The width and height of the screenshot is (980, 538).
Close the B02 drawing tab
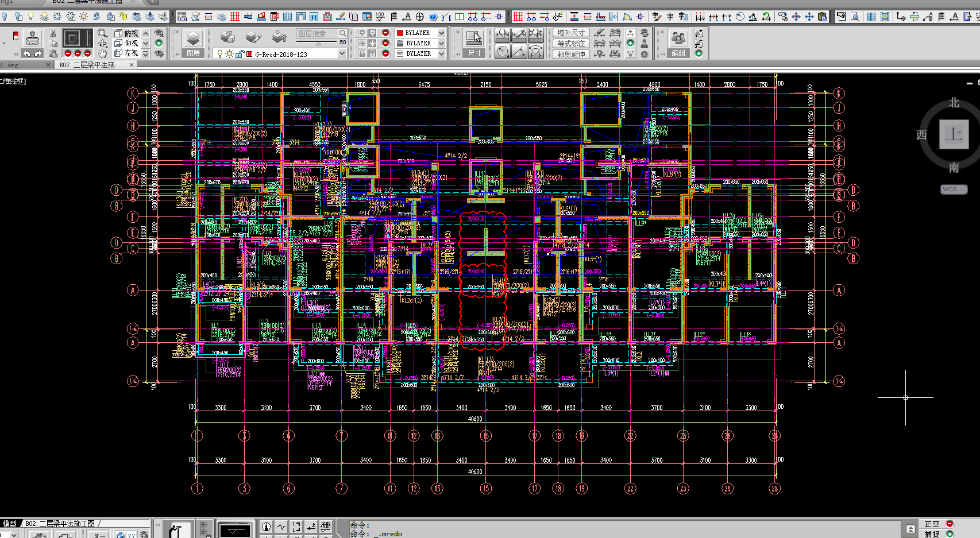click(x=132, y=65)
